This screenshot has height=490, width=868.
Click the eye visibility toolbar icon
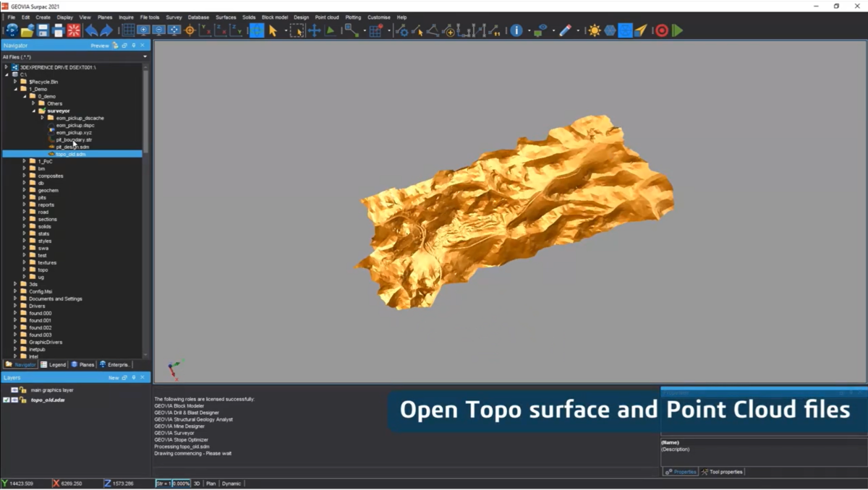click(x=541, y=30)
